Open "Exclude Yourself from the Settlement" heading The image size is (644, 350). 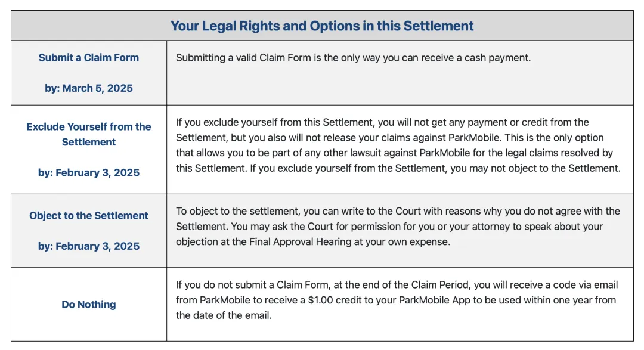(x=89, y=134)
